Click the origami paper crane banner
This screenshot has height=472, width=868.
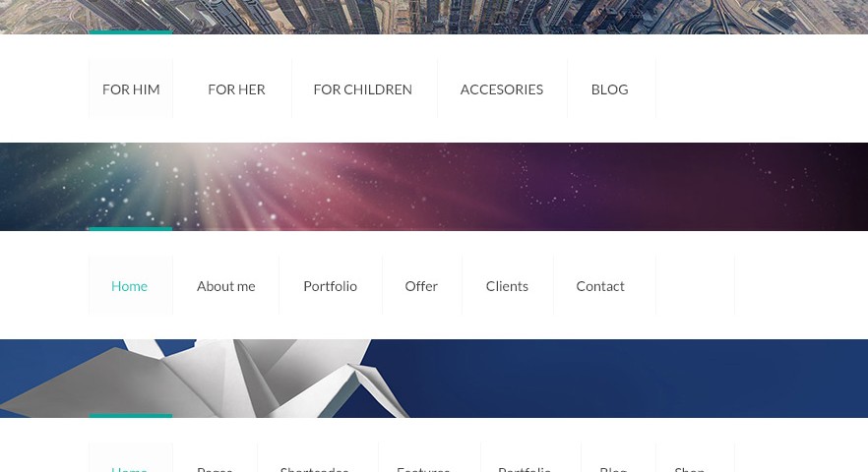pyautogui.click(x=434, y=379)
